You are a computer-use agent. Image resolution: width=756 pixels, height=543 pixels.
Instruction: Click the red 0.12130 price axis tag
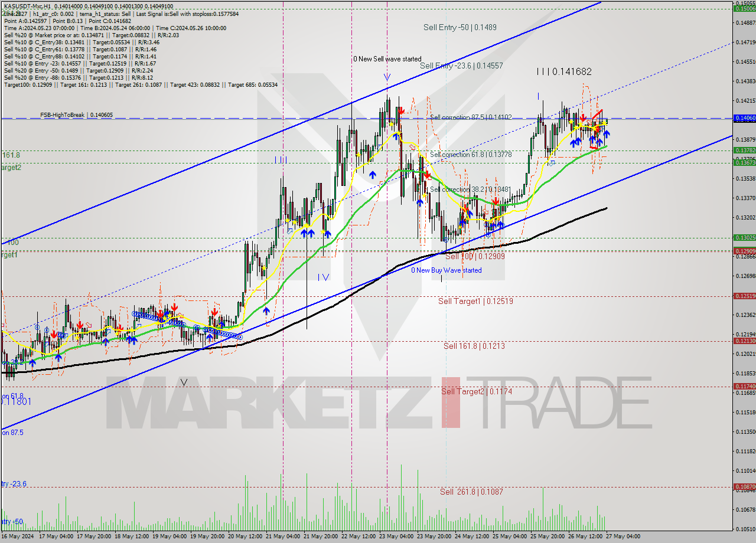744,341
